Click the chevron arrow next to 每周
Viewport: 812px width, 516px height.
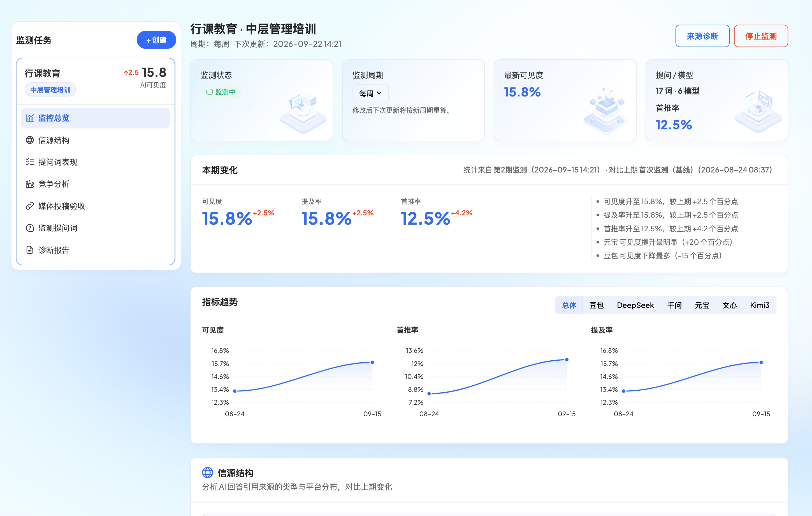coord(379,93)
